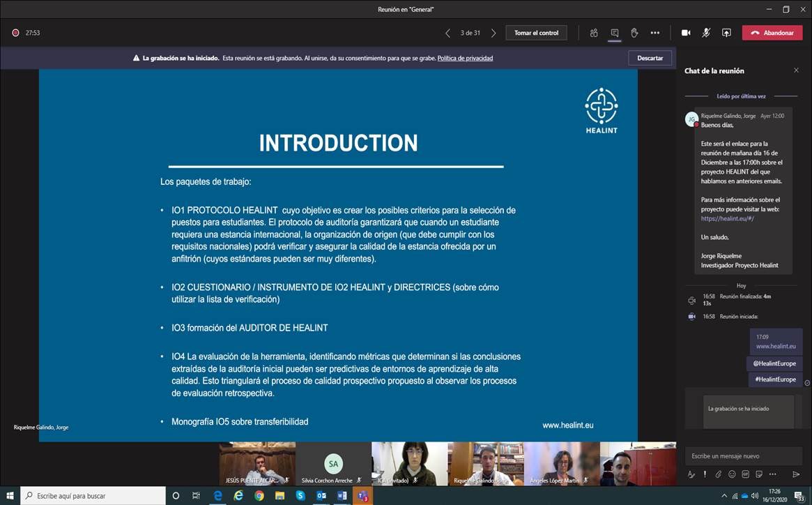The width and height of the screenshot is (812, 505).
Task: Toggle the meeting chat panel icon
Action: [x=615, y=33]
